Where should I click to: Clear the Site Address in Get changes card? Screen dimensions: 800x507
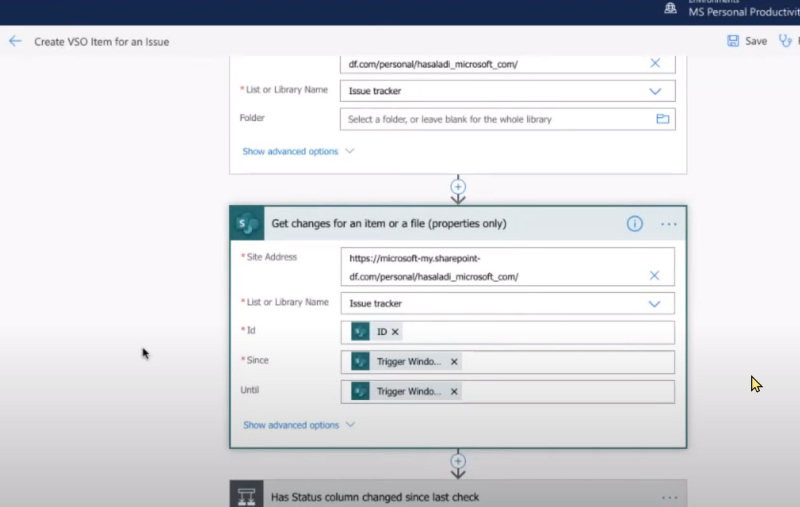654,275
